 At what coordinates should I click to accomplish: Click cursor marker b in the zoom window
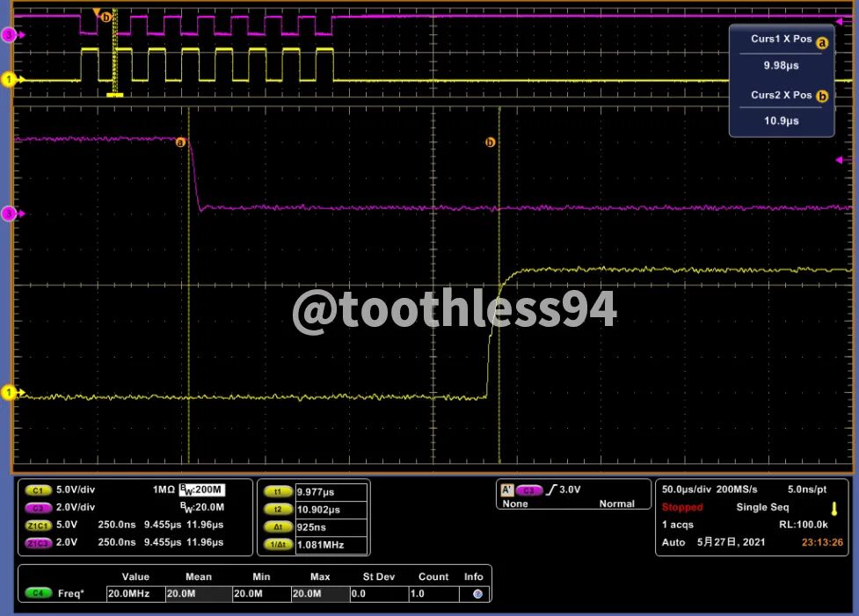coord(491,142)
